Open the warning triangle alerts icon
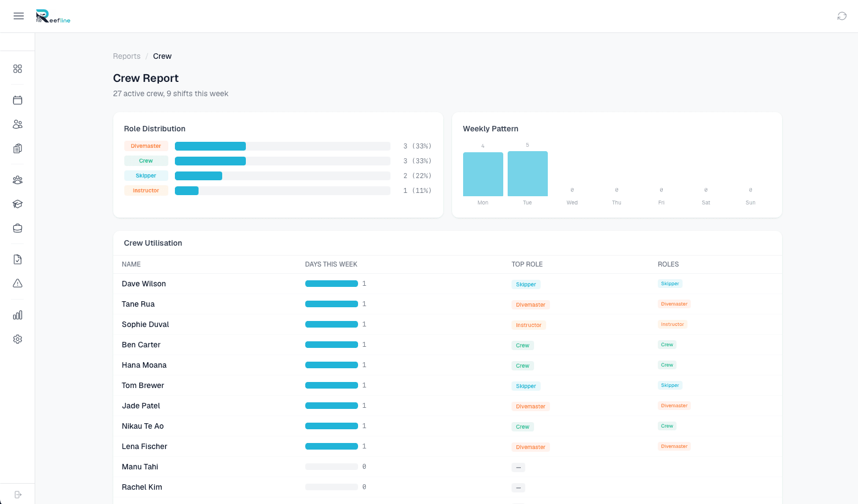 click(x=18, y=284)
